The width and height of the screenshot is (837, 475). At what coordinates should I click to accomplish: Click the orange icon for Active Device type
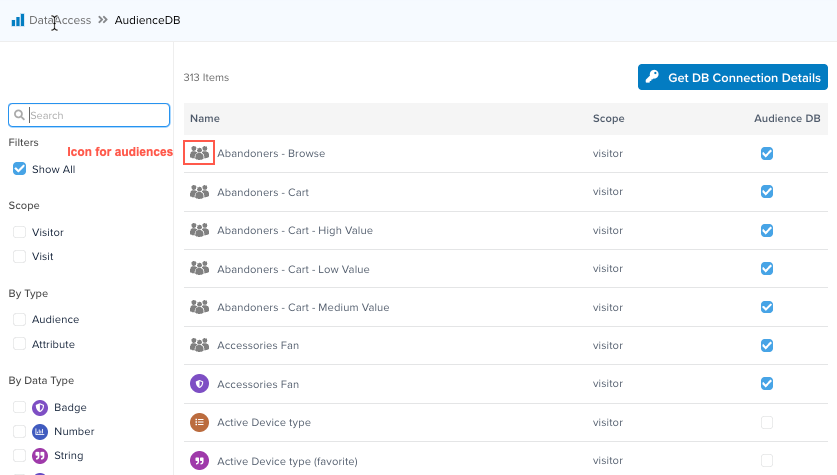(x=199, y=422)
